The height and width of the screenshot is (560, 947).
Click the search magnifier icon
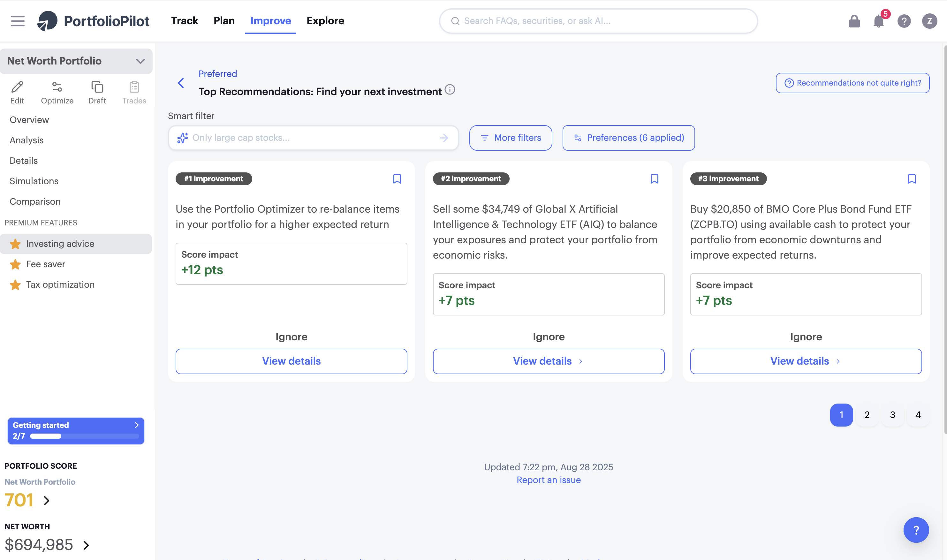[x=455, y=21]
